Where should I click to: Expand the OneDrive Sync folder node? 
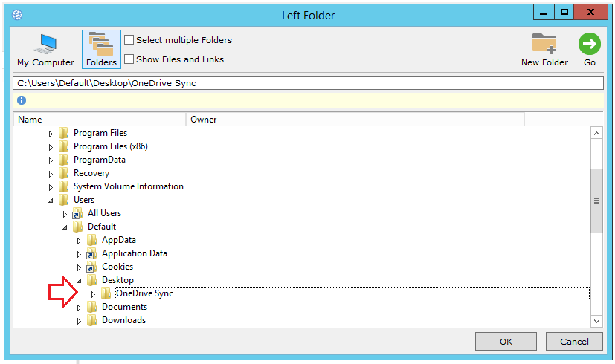[x=93, y=294]
